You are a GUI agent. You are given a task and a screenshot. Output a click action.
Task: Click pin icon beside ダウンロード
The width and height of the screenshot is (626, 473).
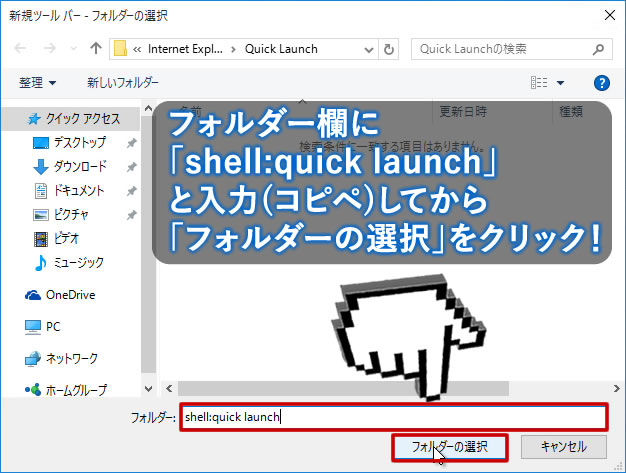click(131, 167)
